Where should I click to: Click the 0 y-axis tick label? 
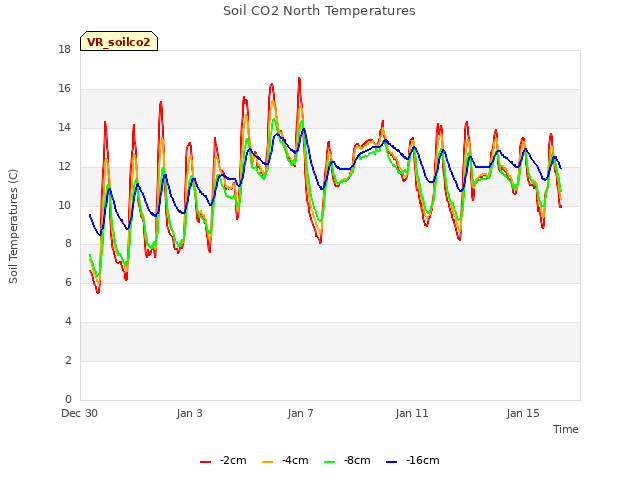pos(68,399)
